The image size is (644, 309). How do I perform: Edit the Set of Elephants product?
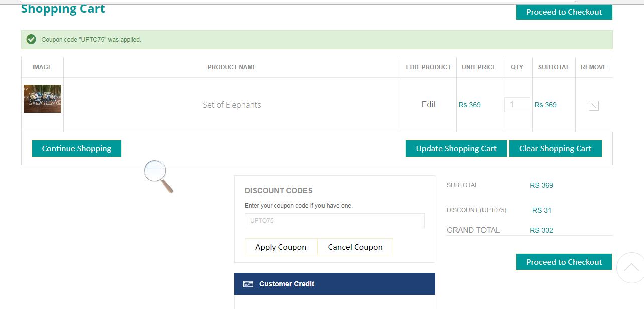click(428, 104)
